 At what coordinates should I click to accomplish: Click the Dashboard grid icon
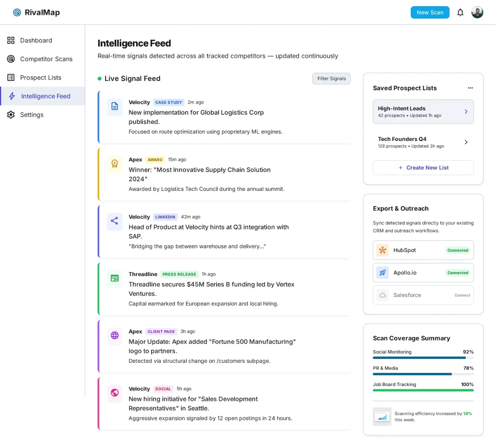click(11, 40)
